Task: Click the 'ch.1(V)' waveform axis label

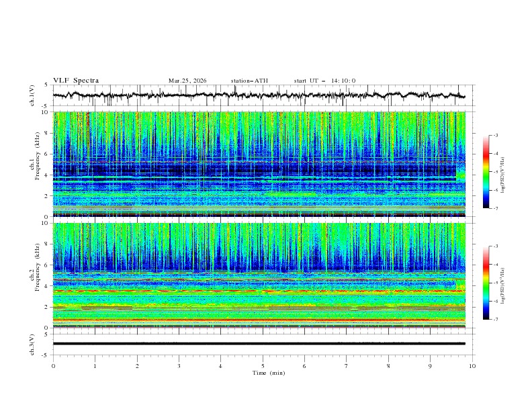Action: (x=32, y=95)
